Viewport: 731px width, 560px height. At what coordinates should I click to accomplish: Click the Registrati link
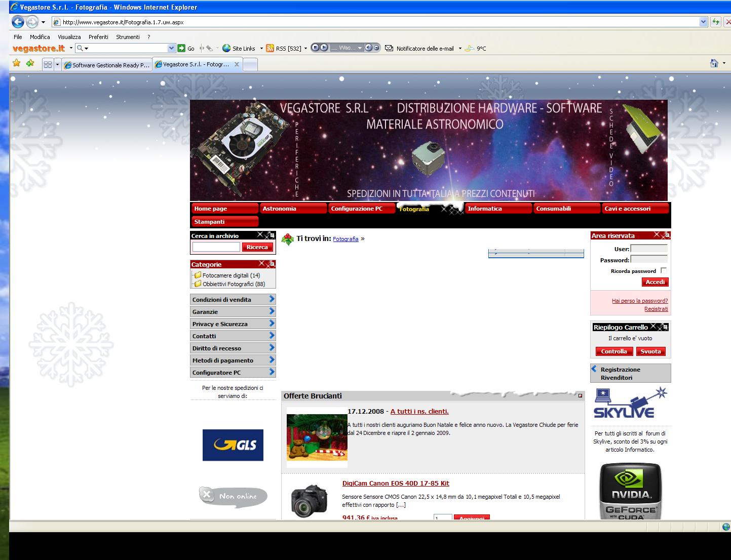pyautogui.click(x=656, y=309)
